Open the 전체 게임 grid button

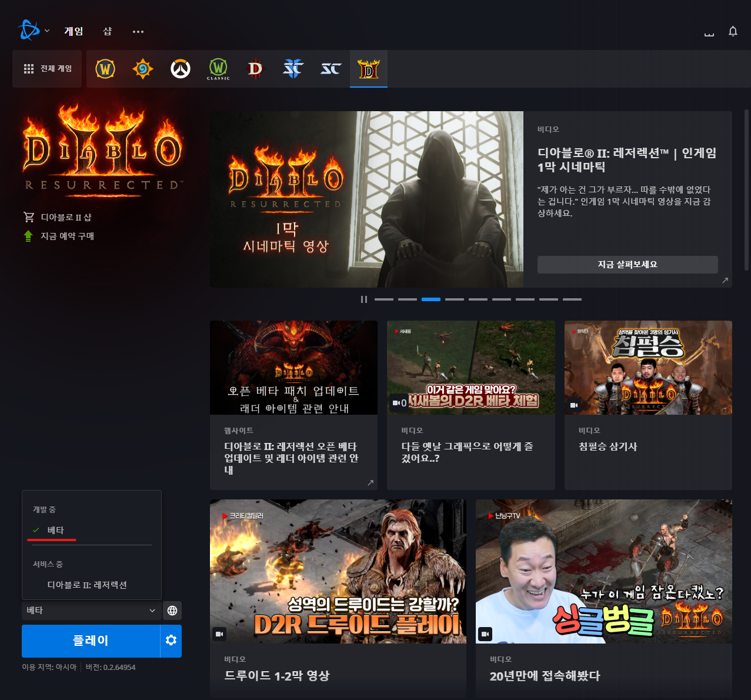[x=47, y=69]
